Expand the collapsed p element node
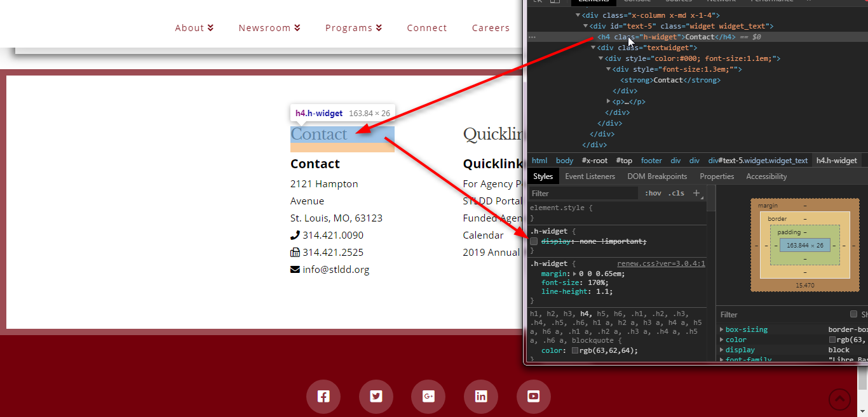The width and height of the screenshot is (868, 417). [609, 102]
